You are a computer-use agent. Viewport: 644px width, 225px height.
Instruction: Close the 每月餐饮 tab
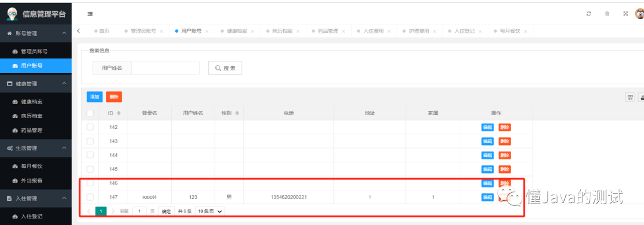click(x=526, y=31)
